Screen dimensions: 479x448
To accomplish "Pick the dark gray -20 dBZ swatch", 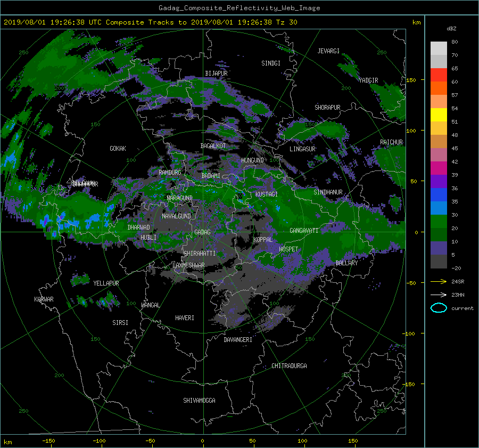I will [x=439, y=262].
